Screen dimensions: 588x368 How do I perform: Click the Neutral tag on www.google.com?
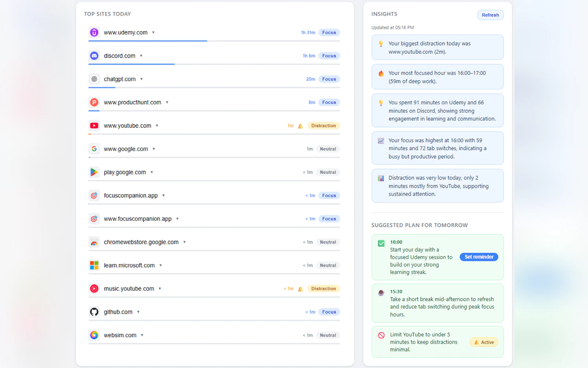[x=328, y=149]
